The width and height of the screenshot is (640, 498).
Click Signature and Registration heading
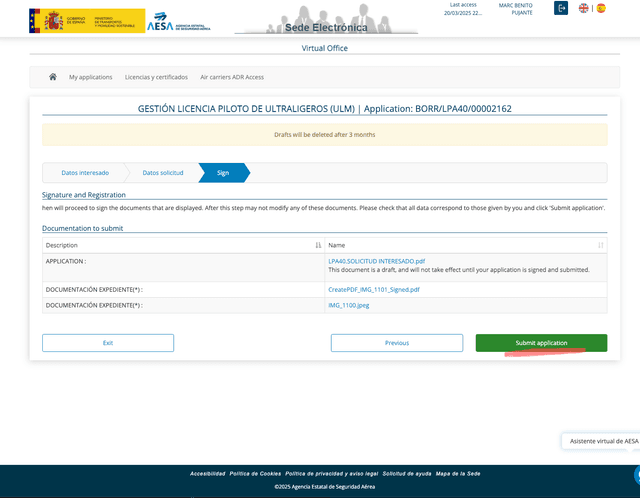[x=84, y=195]
